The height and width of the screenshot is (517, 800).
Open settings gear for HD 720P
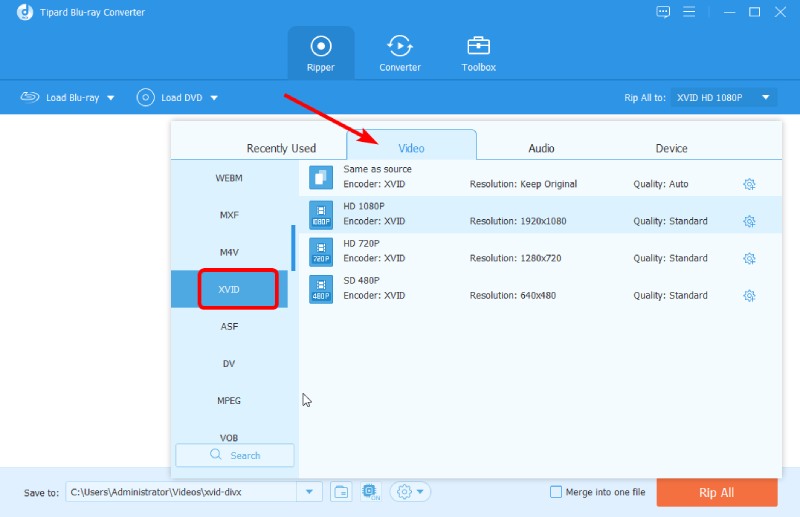[x=749, y=259]
